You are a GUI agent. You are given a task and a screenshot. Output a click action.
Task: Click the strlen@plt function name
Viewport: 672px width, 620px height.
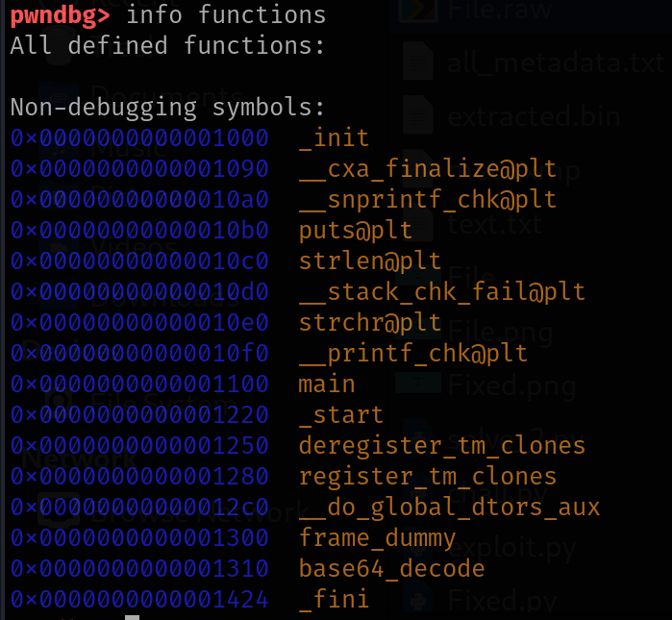tap(370, 260)
